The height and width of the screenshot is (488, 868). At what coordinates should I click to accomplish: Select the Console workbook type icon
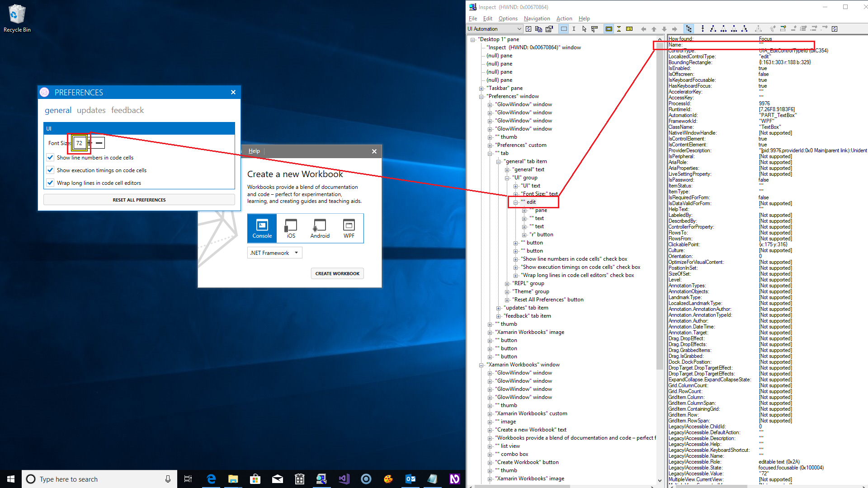[262, 228]
